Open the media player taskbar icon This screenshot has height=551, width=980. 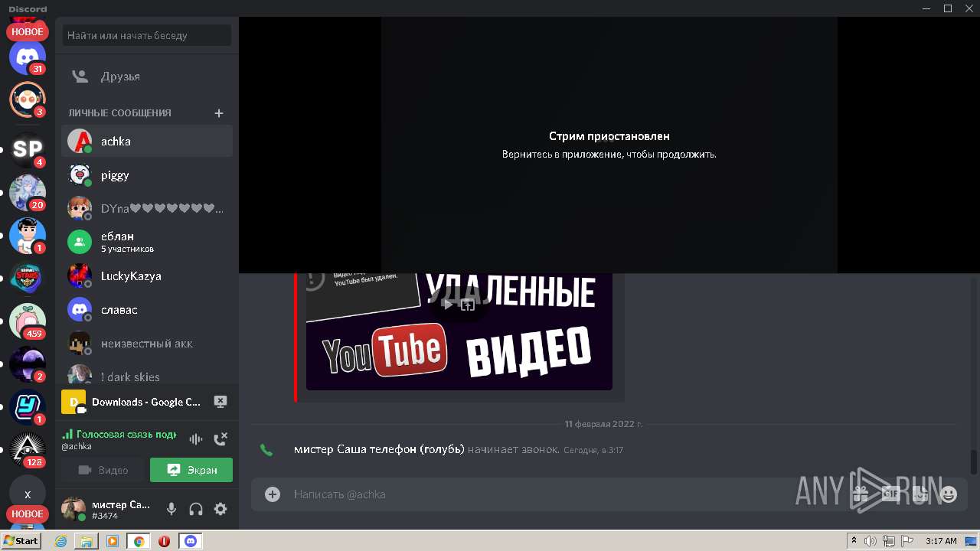point(113,541)
